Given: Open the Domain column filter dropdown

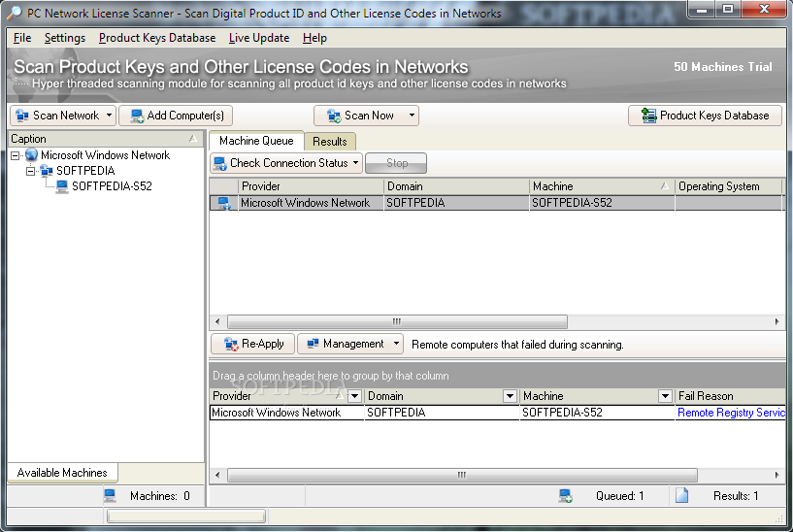Looking at the screenshot, I should [510, 396].
